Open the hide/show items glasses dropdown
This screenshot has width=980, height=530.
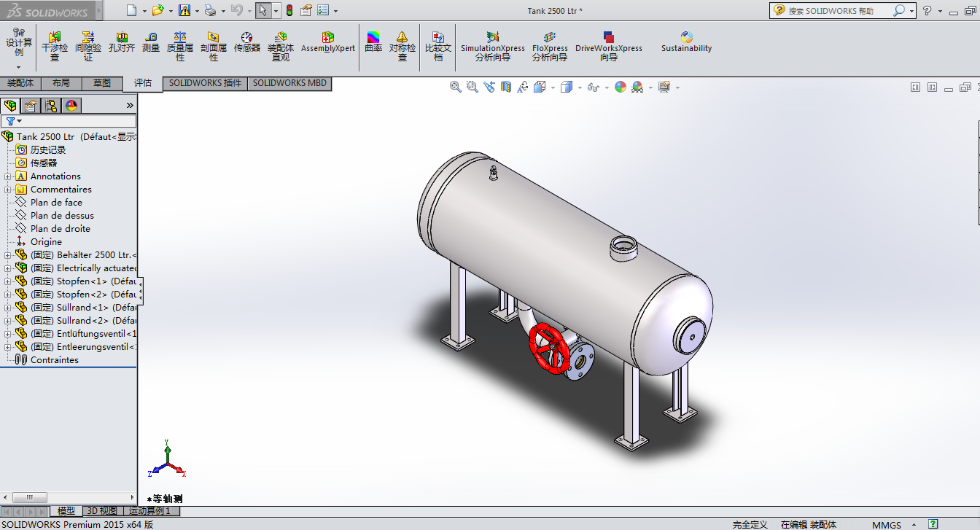coord(594,87)
